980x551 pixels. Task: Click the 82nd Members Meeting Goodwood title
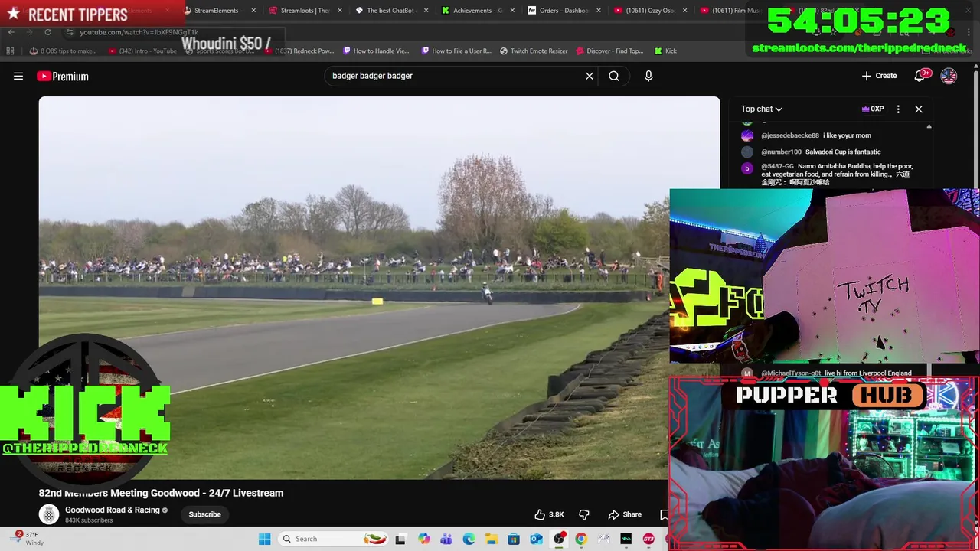pos(161,493)
